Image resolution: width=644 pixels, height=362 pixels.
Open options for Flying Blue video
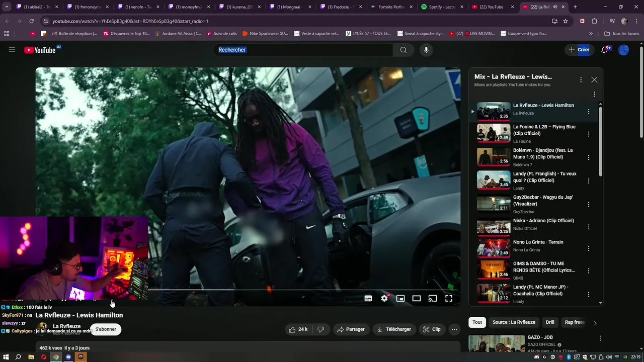click(x=589, y=134)
